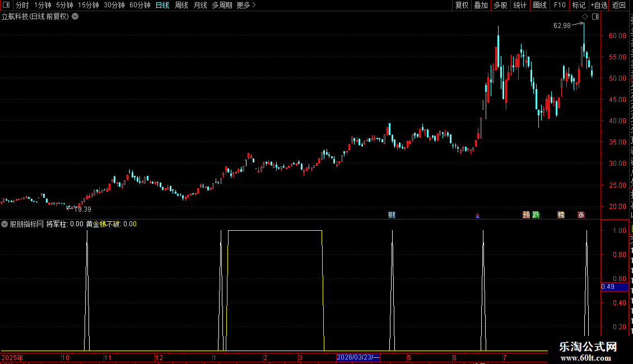This screenshot has width=633, height=364.
Task: Click the 财 finance marker on the chart
Action: [392, 214]
